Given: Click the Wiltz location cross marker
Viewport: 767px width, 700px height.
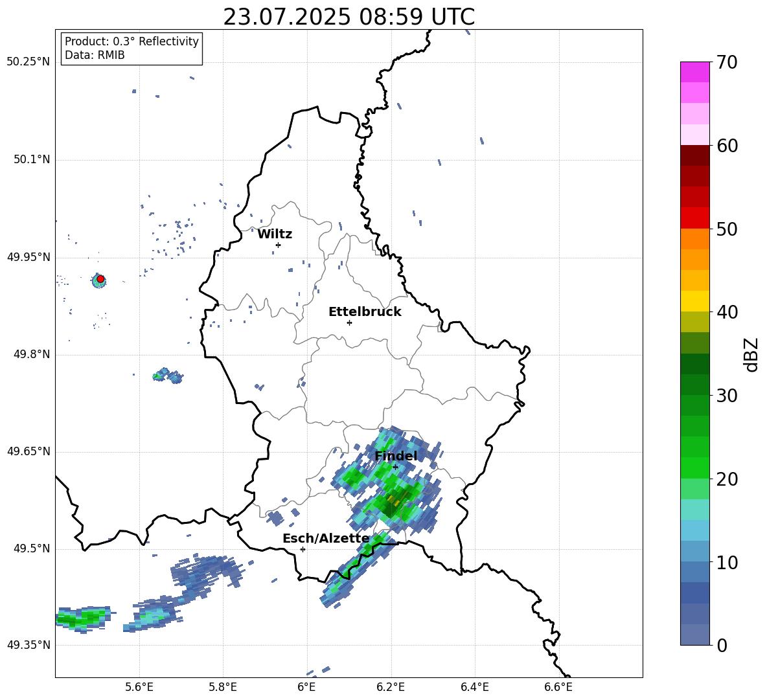Looking at the screenshot, I should point(279,245).
